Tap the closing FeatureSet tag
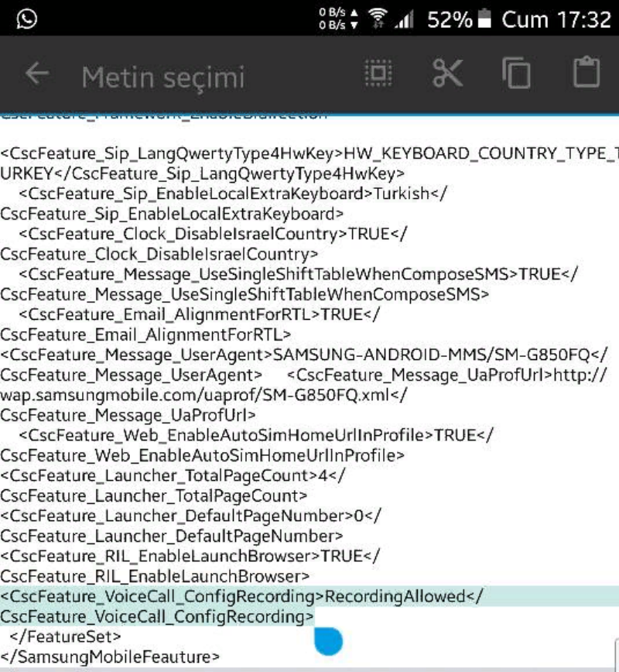The height and width of the screenshot is (672, 619). pyautogui.click(x=66, y=637)
